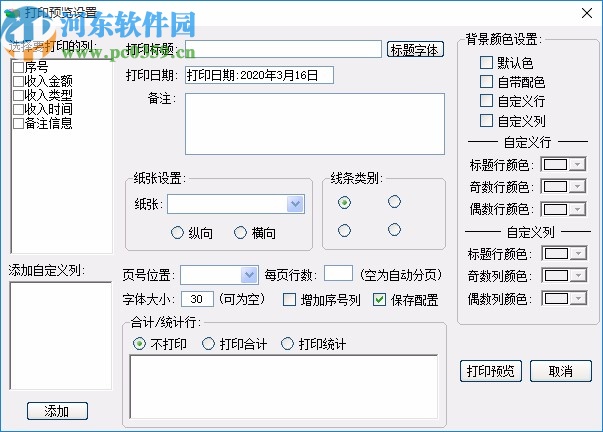
Task: Open 偶数行颜色 color dropdown
Action: 577,209
